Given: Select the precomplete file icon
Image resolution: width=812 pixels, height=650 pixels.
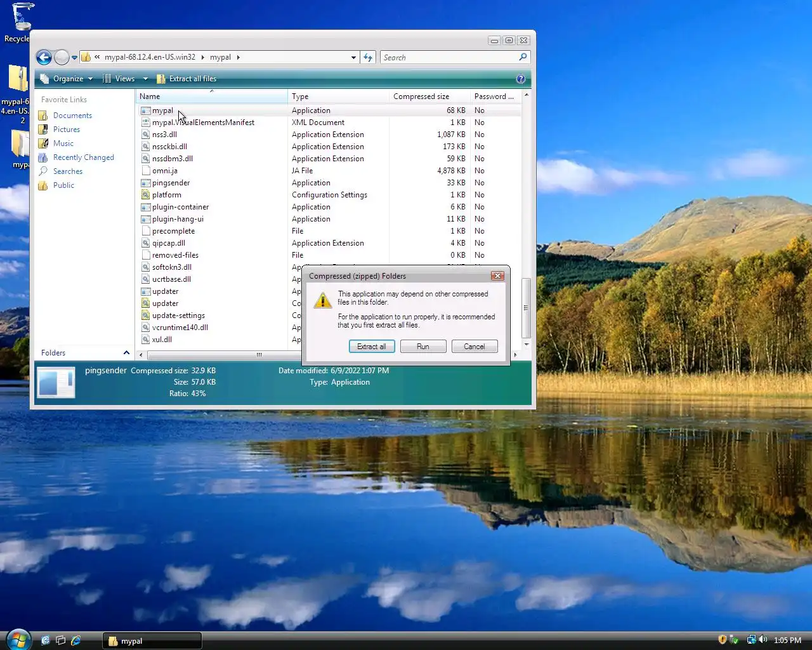Looking at the screenshot, I should click(146, 231).
